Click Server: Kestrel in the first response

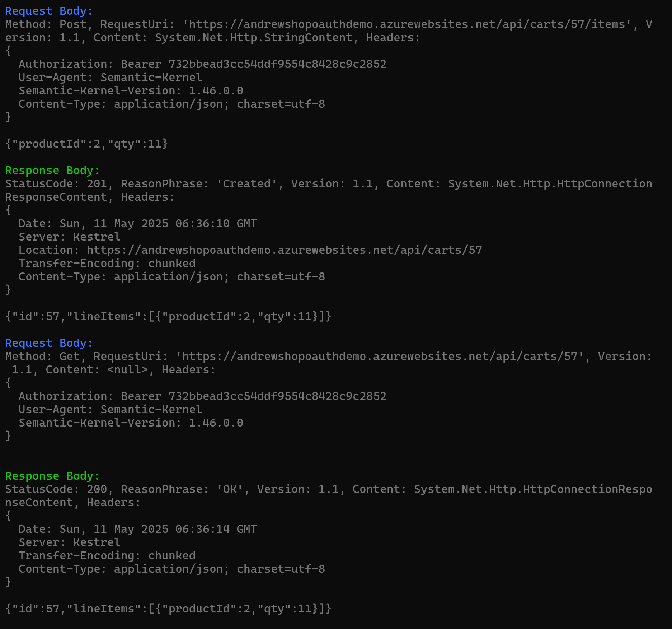[x=70, y=237]
